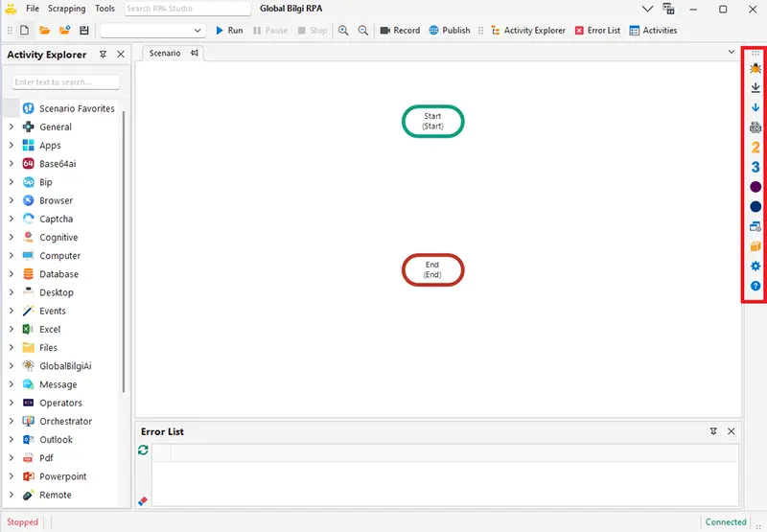This screenshot has height=532, width=767.
Task: Expand the General category
Action: 12,127
